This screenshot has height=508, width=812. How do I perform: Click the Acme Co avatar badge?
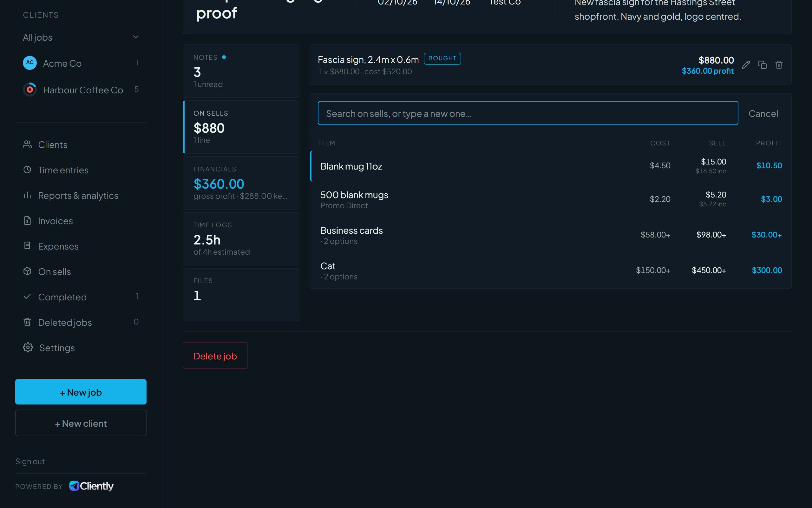[x=30, y=63]
